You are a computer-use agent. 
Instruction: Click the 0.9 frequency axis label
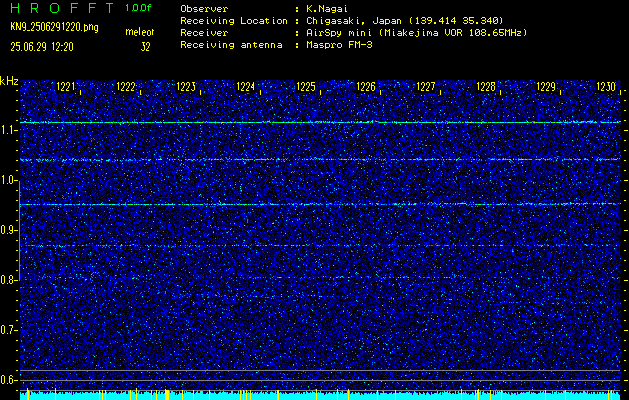[8, 230]
